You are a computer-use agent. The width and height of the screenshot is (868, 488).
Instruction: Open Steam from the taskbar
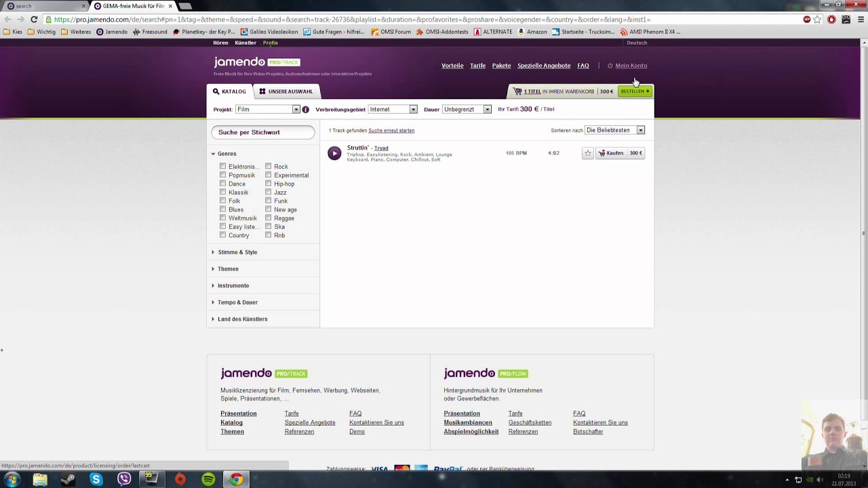68,480
